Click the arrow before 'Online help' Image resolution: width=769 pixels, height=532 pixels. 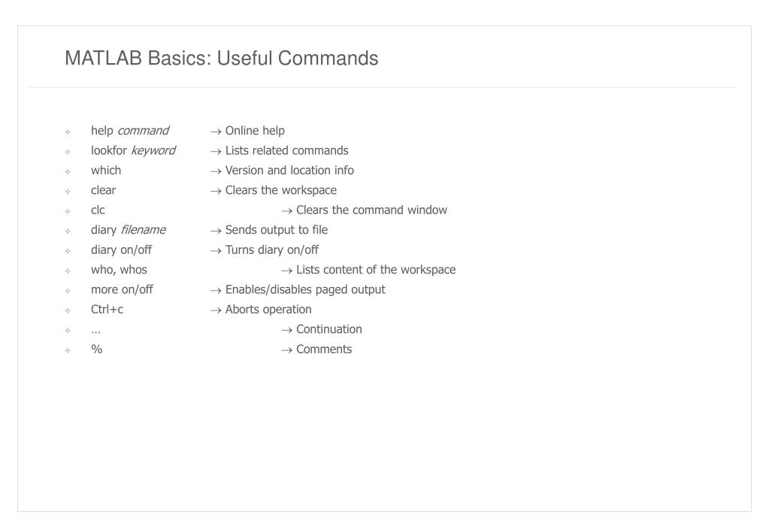(x=216, y=132)
